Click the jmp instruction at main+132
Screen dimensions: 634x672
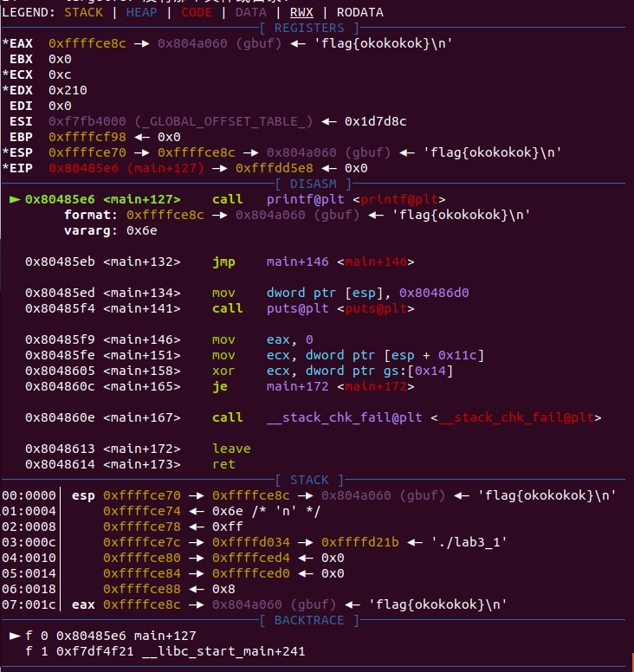coord(223,262)
